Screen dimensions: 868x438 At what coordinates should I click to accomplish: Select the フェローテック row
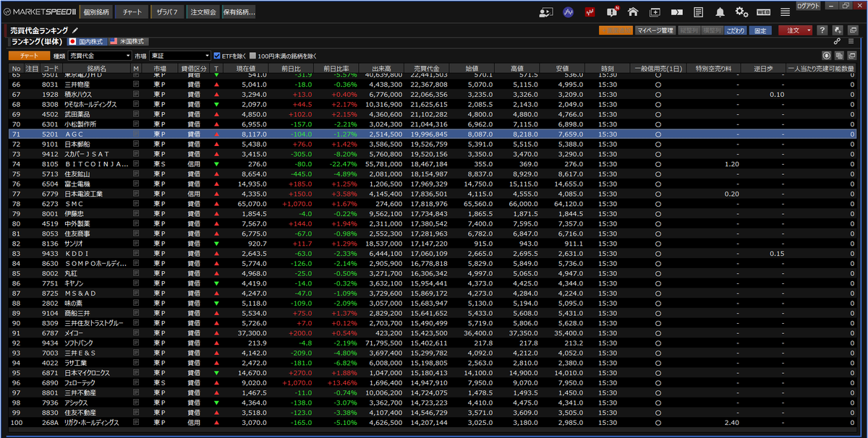tap(434, 382)
